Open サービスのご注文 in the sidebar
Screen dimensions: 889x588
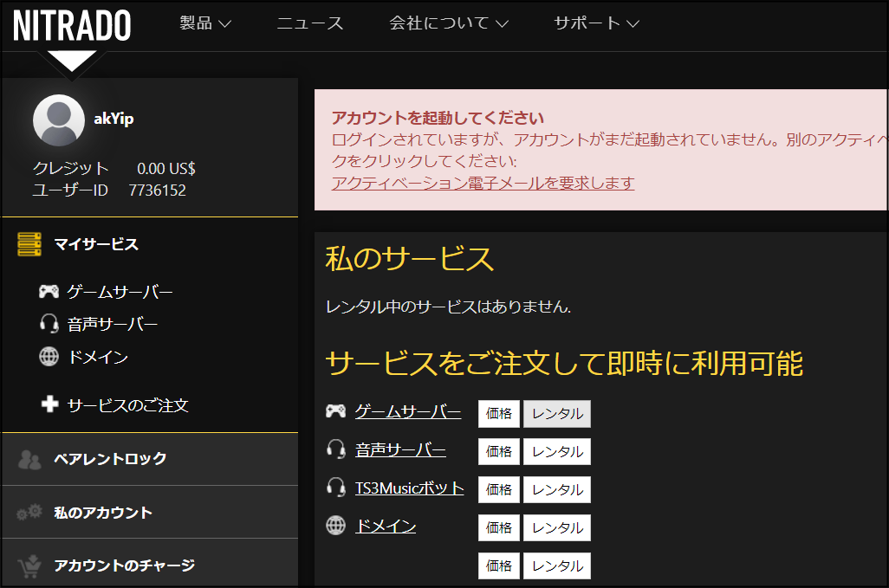[x=127, y=405]
